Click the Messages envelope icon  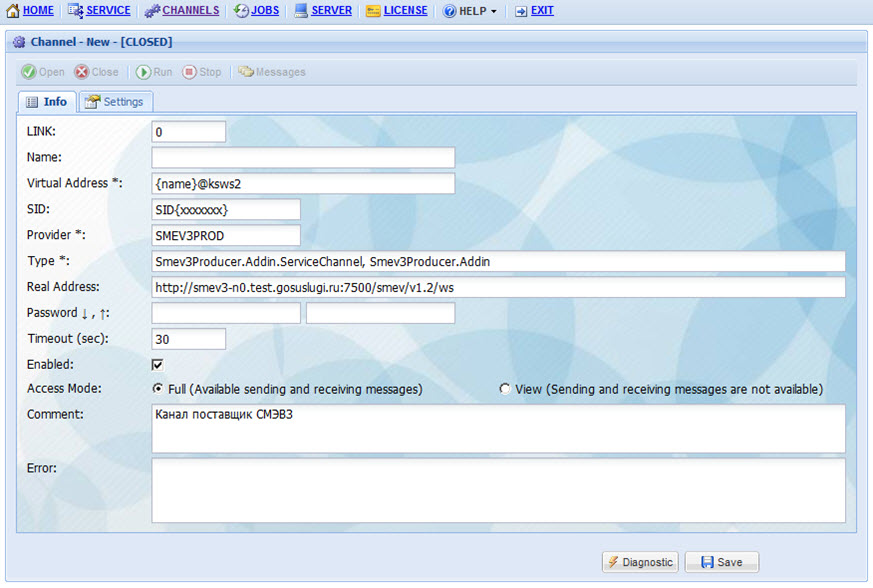246,71
